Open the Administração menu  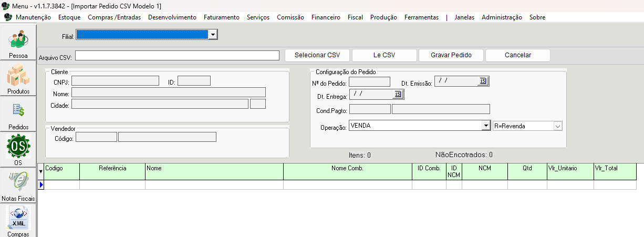coord(502,17)
